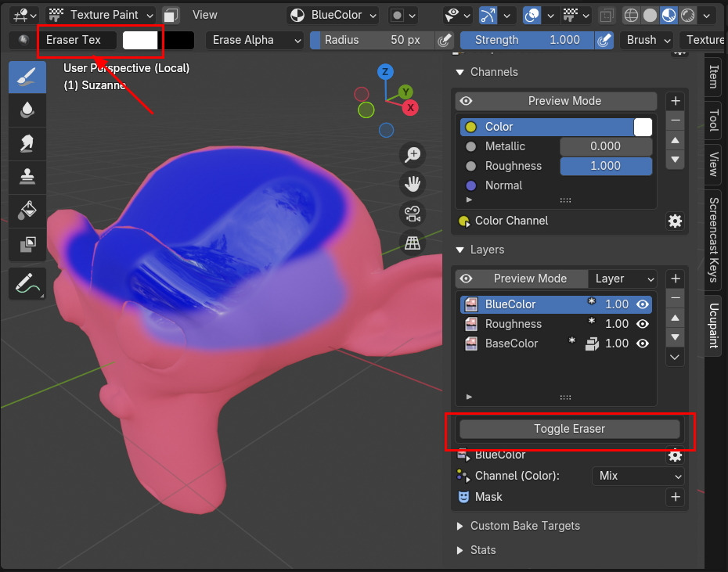The height and width of the screenshot is (572, 728).
Task: Click the X axis gizmo
Action: pyautogui.click(x=410, y=108)
